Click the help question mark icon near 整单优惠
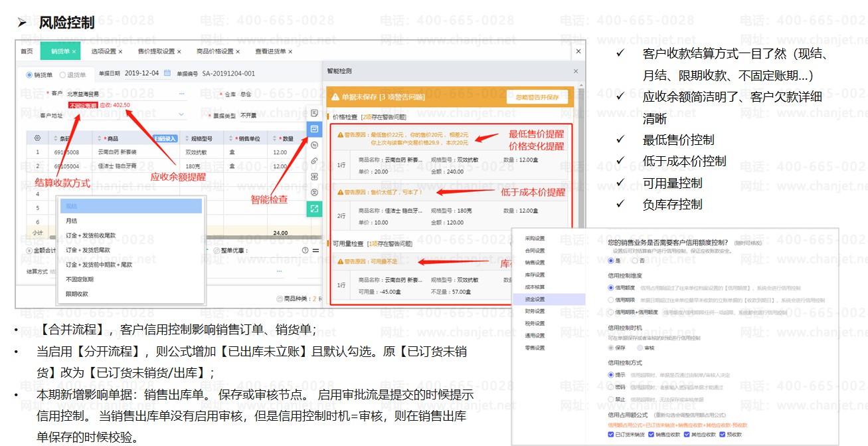 305,251
